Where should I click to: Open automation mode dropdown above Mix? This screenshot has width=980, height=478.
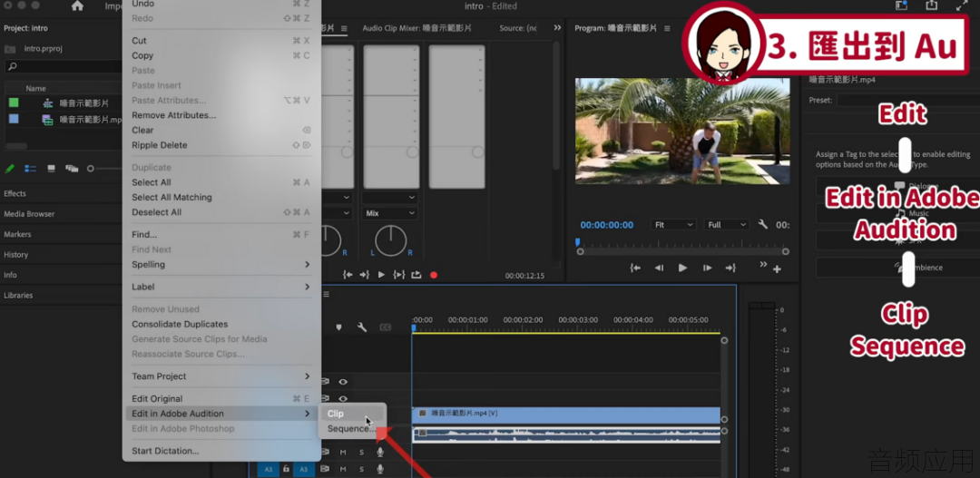[390, 197]
